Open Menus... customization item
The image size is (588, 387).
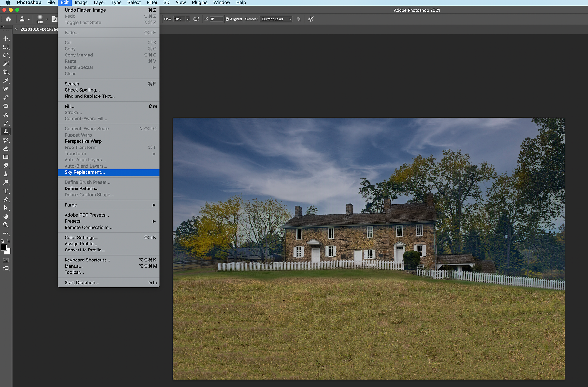(108, 266)
